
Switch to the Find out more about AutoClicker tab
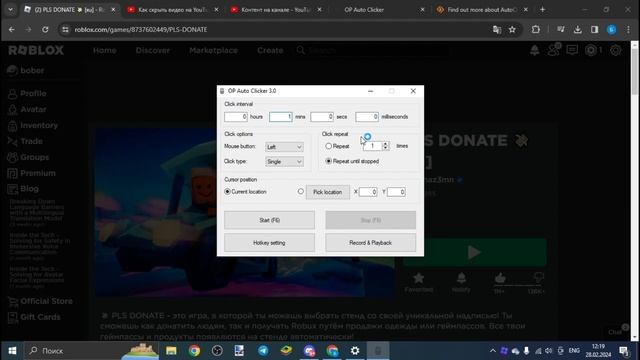(x=482, y=9)
